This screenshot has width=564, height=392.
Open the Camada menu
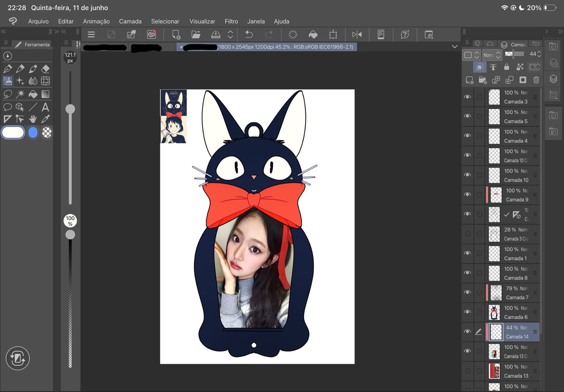tap(130, 21)
